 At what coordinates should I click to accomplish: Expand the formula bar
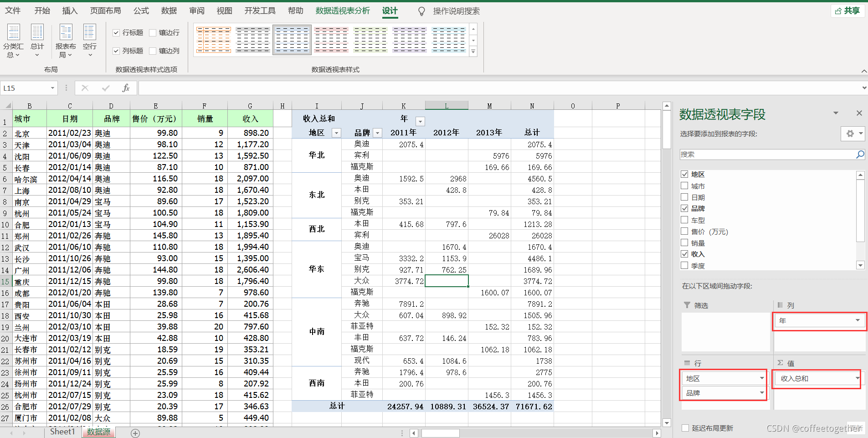point(864,88)
